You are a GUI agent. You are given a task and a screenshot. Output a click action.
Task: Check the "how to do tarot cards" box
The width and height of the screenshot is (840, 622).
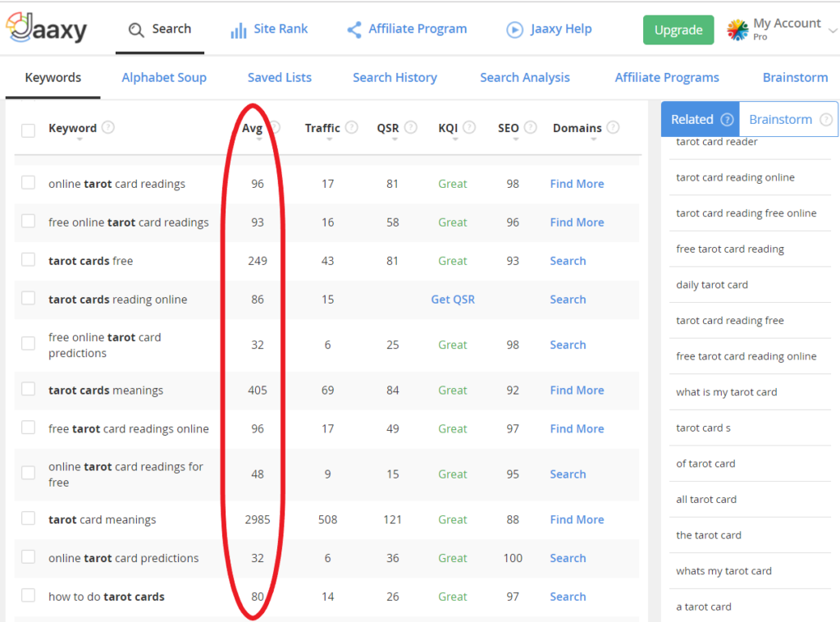pos(29,595)
